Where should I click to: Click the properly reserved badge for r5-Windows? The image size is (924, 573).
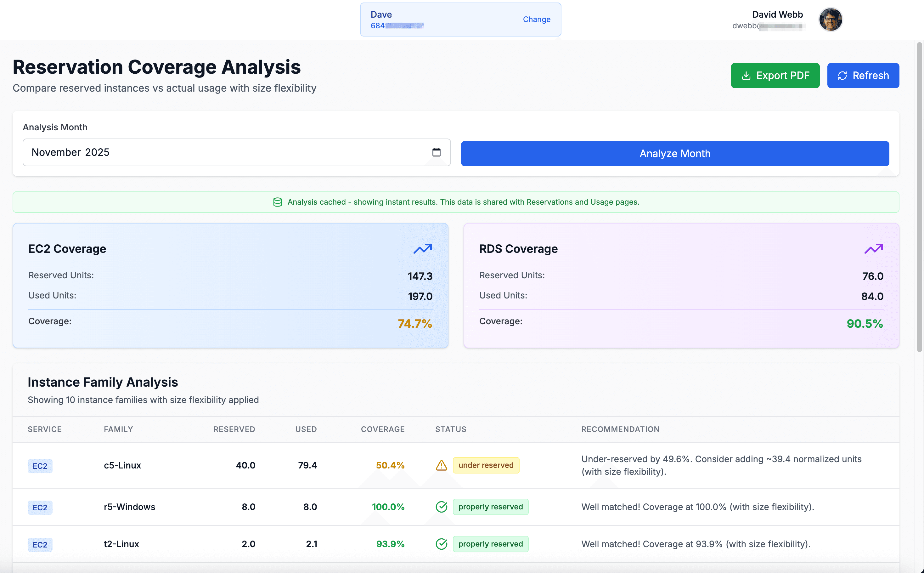491,507
